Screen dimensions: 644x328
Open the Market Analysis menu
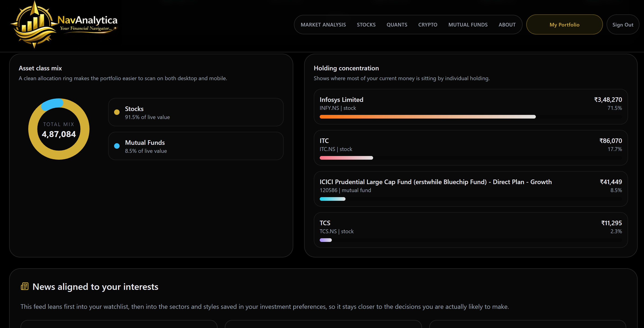pos(323,24)
